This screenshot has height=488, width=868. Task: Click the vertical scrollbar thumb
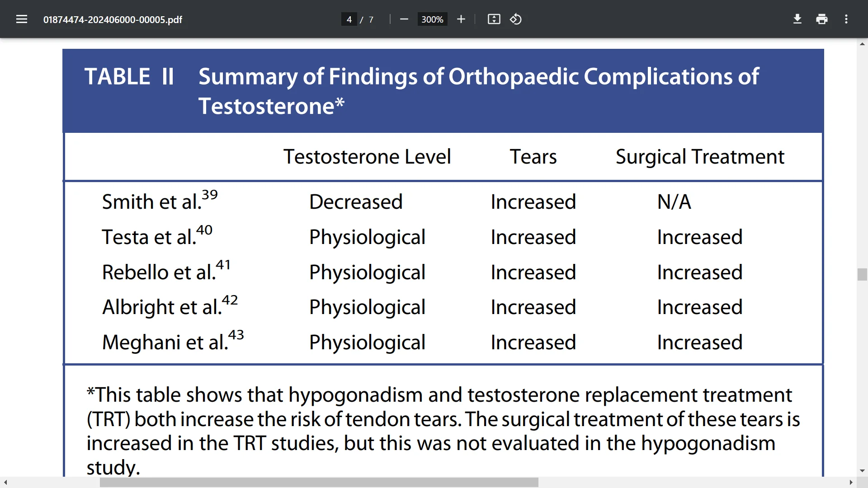click(x=862, y=274)
